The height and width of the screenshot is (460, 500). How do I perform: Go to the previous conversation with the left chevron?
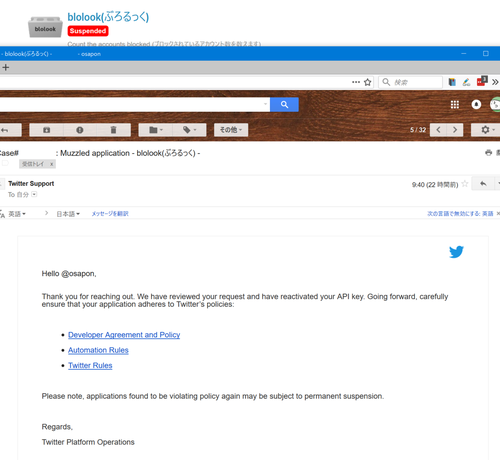click(x=438, y=130)
